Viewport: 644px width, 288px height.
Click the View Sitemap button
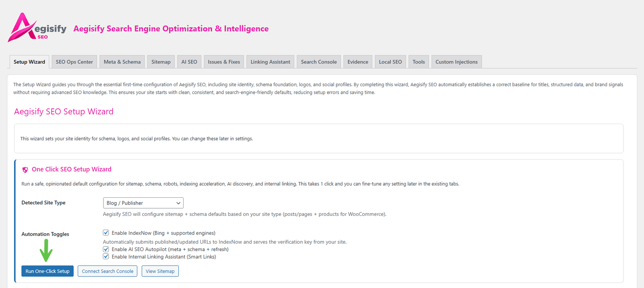(x=160, y=271)
